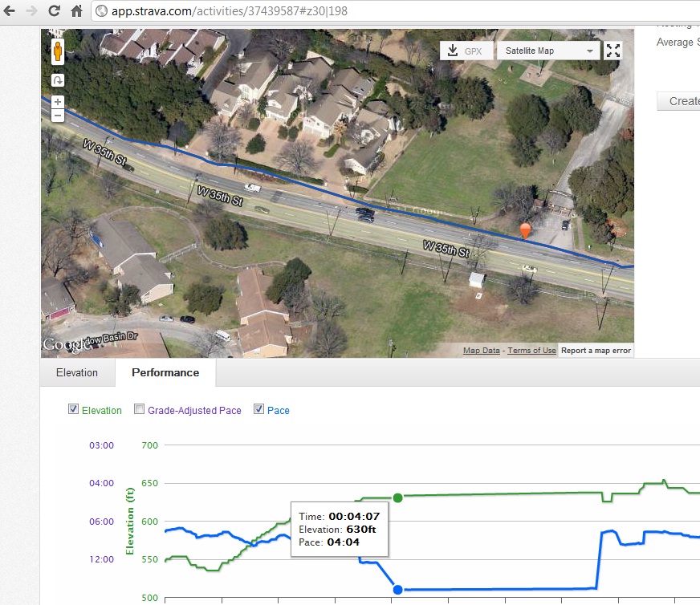Open the browser home page icon
This screenshot has height=605, width=700.
(77, 10)
